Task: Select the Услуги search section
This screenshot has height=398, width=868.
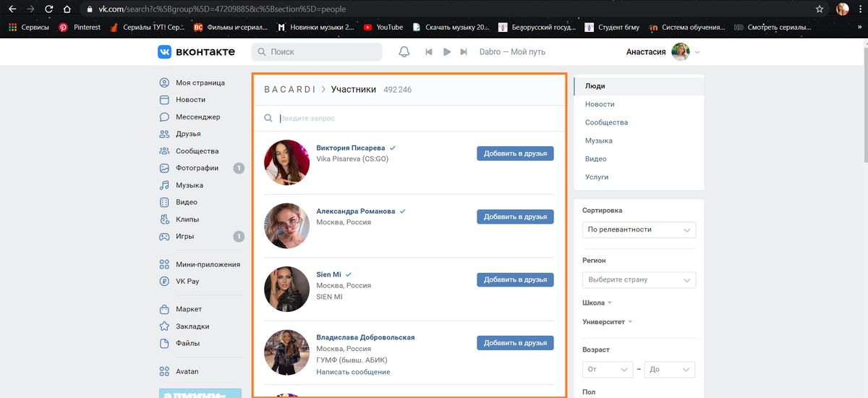Action: [638, 177]
